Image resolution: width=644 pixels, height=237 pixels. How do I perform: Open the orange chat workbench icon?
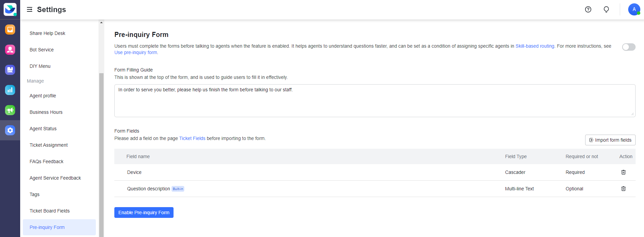[10, 30]
